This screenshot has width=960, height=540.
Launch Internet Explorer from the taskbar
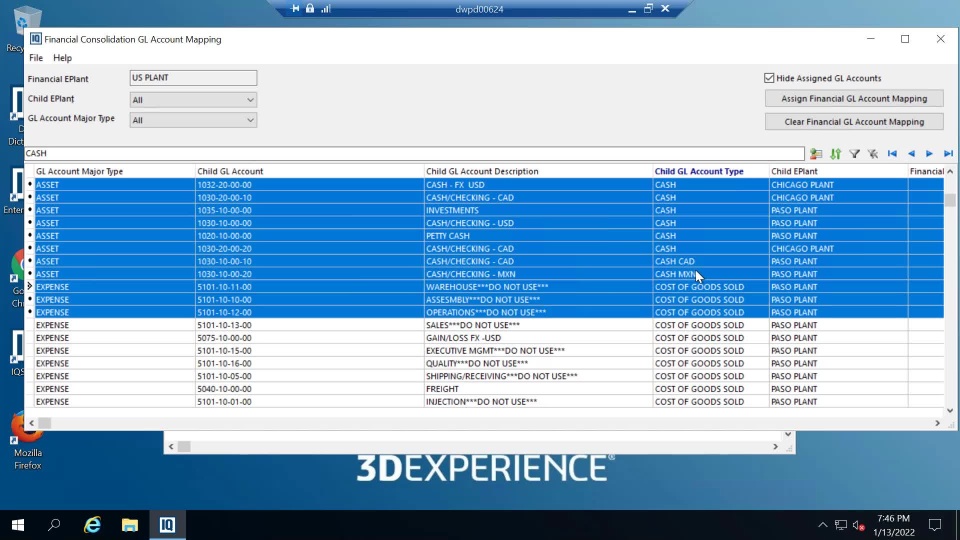92,525
